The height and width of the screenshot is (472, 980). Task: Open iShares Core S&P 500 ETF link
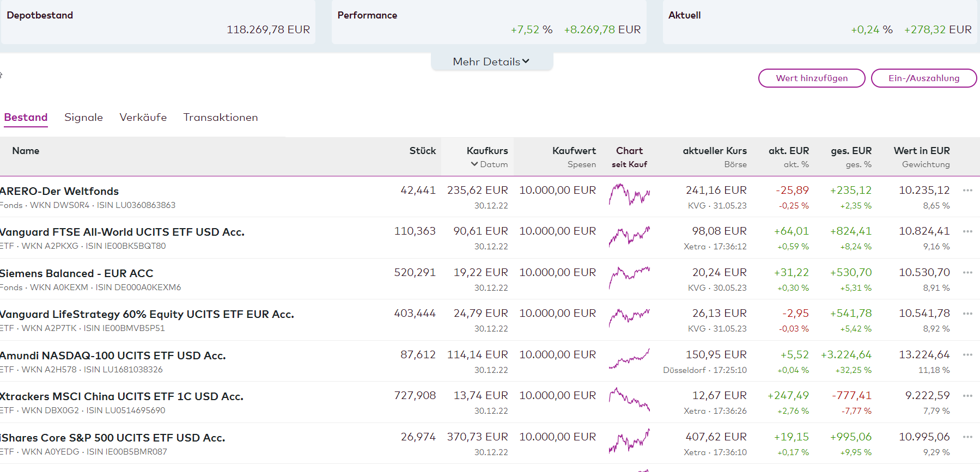tap(112, 438)
